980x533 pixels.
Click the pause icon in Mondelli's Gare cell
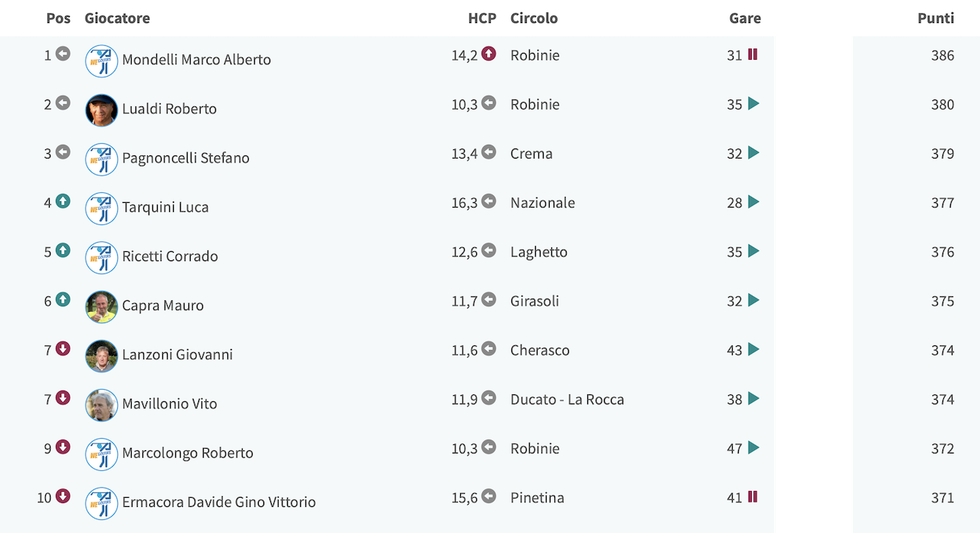[753, 54]
